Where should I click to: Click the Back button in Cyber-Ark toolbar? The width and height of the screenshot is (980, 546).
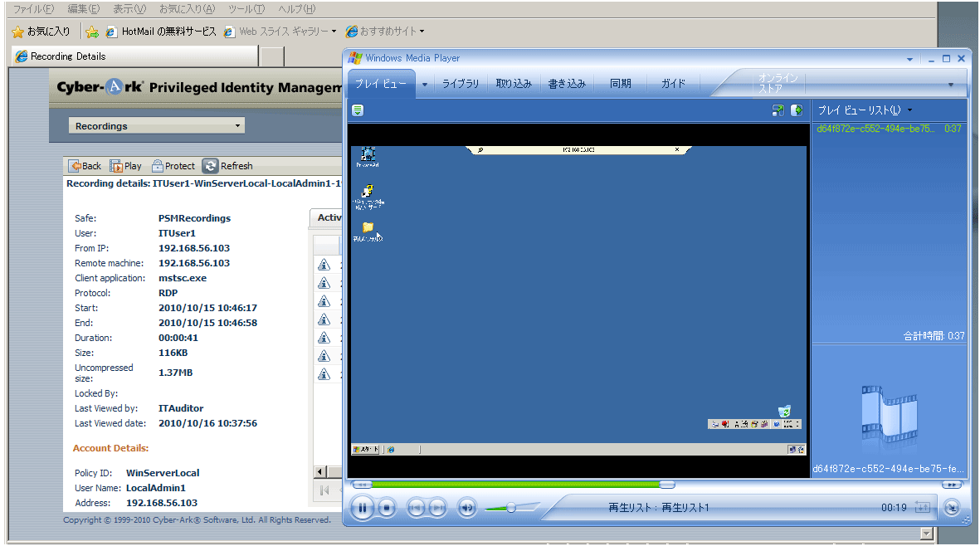(x=85, y=166)
